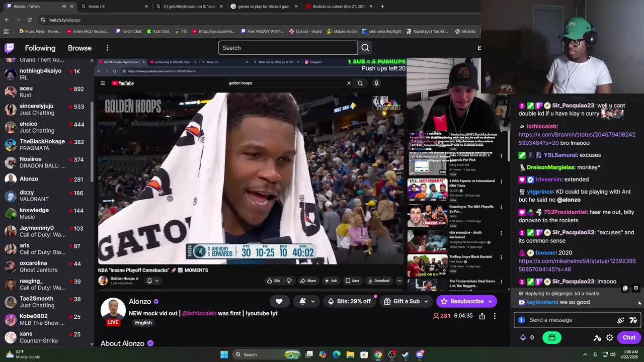This screenshot has height=362, width=644.
Task: Open more stream options three-dot menu
Action: (x=495, y=316)
